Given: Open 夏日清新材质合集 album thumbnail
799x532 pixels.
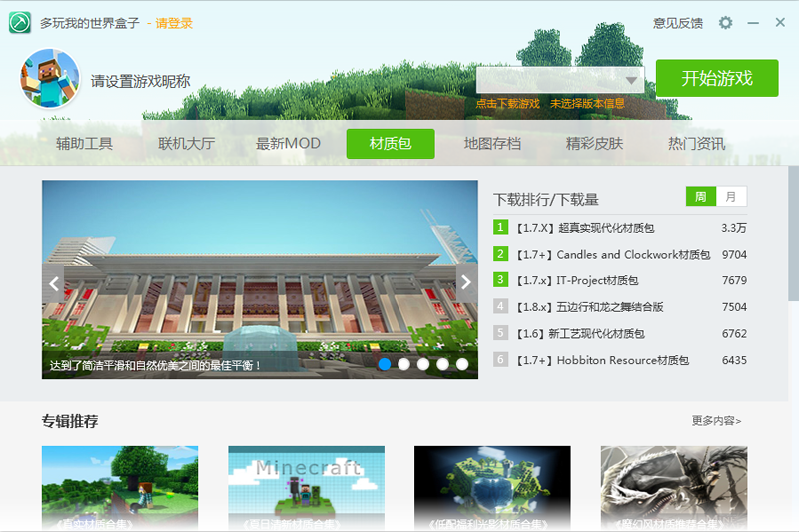Looking at the screenshot, I should click(x=307, y=488).
